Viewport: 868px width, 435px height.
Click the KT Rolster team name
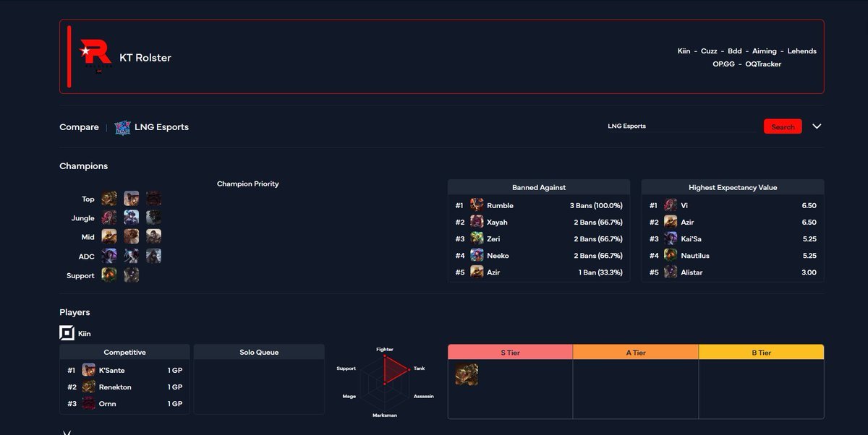pos(145,58)
